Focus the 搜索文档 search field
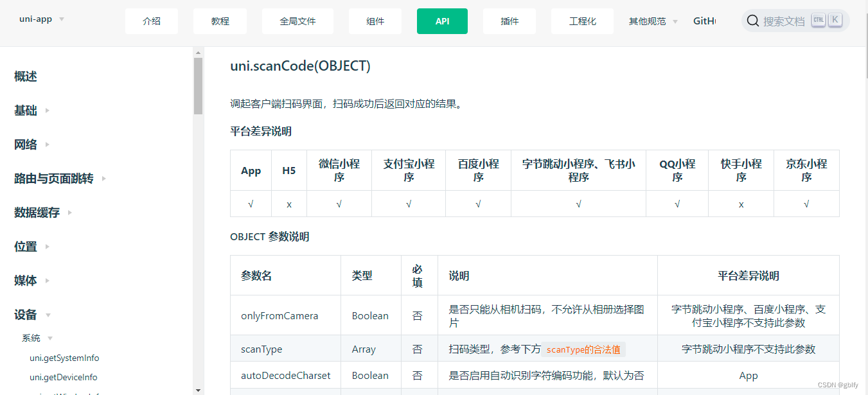Image resolution: width=868 pixels, height=395 pixels. tap(795, 21)
